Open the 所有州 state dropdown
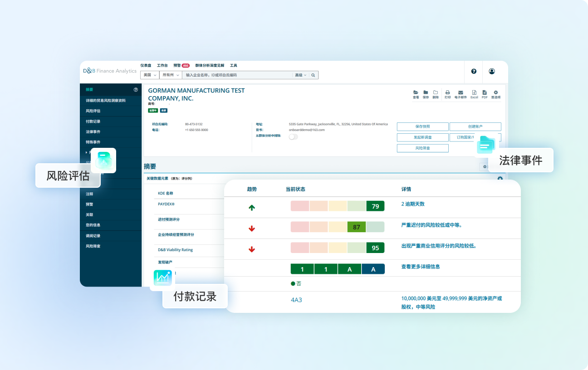 171,75
